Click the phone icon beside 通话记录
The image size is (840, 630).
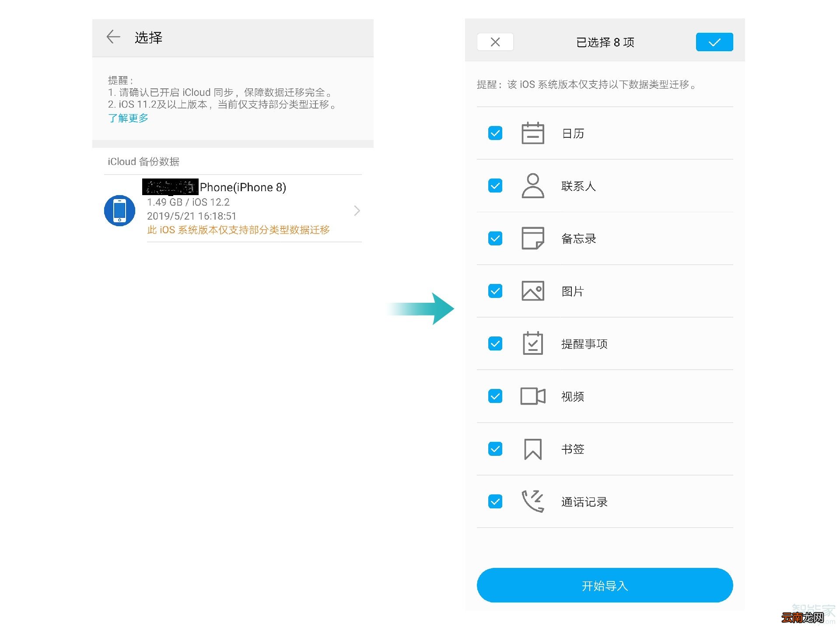pyautogui.click(x=532, y=501)
